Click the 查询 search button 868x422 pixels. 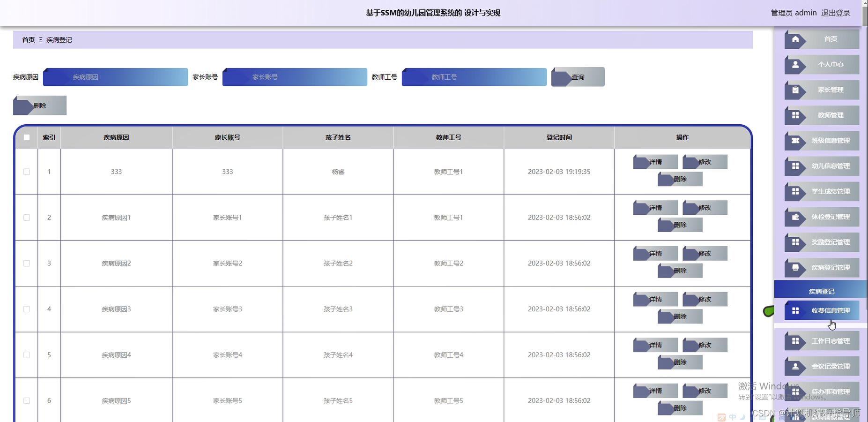coord(578,77)
